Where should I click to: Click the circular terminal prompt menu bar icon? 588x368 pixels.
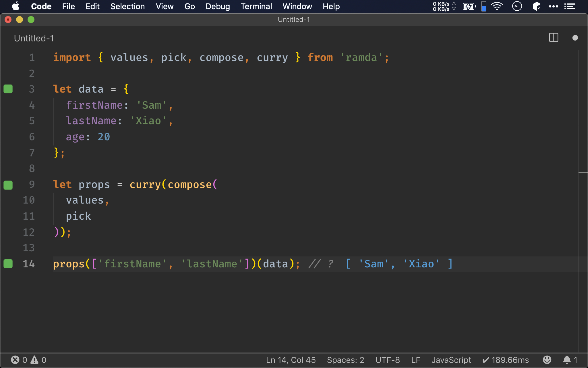[517, 6]
